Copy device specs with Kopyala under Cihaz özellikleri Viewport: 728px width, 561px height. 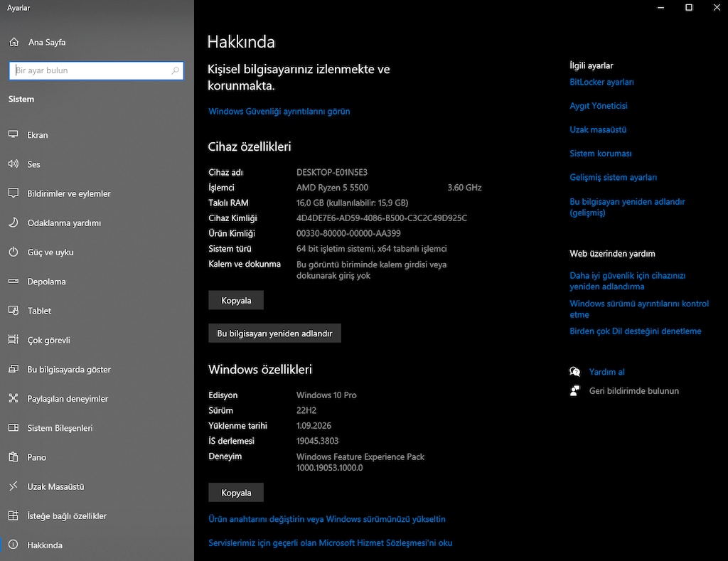(236, 300)
